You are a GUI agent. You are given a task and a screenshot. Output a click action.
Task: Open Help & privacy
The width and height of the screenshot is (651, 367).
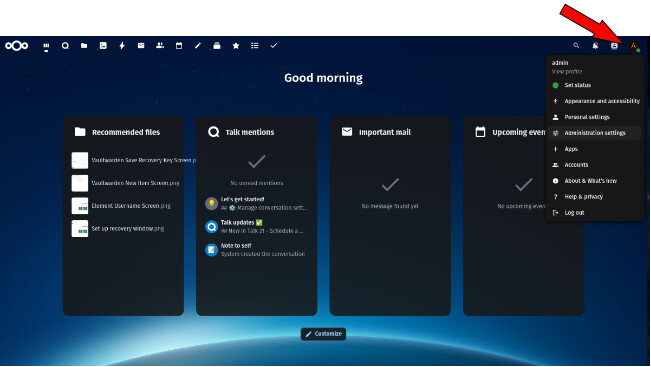[595, 196]
